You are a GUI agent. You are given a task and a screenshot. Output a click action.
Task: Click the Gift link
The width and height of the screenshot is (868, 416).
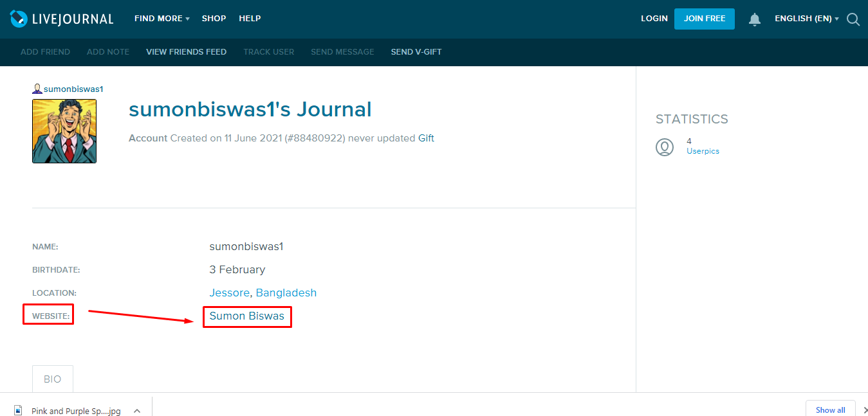pyautogui.click(x=426, y=138)
